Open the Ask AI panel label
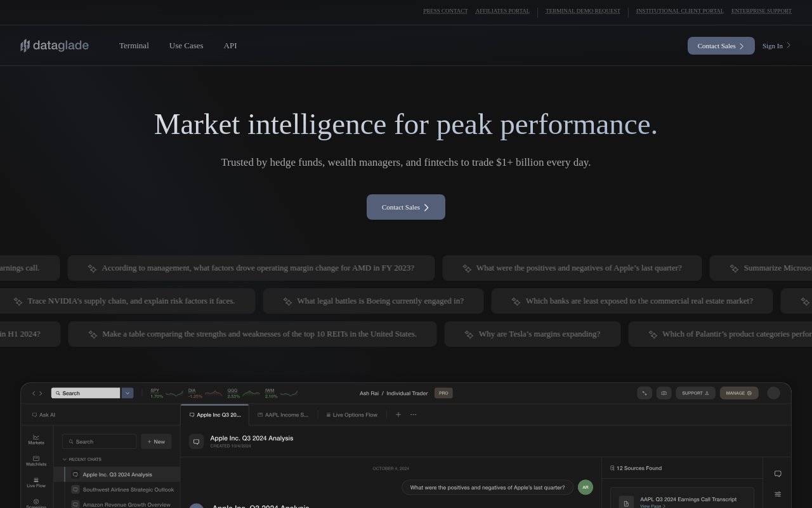 click(x=44, y=415)
